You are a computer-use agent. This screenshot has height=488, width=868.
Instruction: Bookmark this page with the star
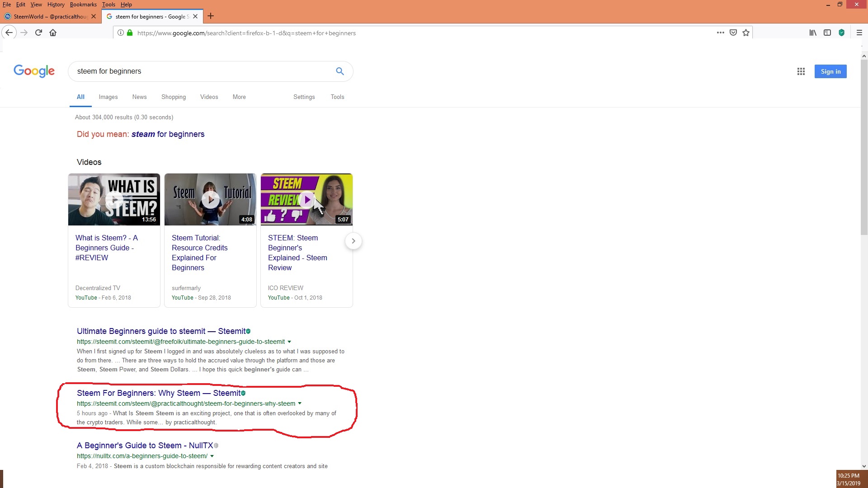(746, 33)
